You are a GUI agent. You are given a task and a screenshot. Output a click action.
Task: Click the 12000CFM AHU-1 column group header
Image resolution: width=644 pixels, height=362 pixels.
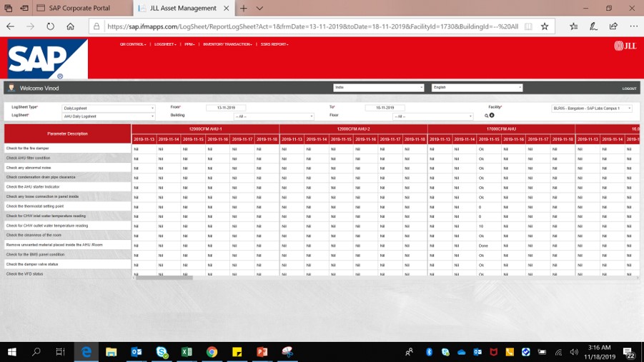tap(205, 129)
